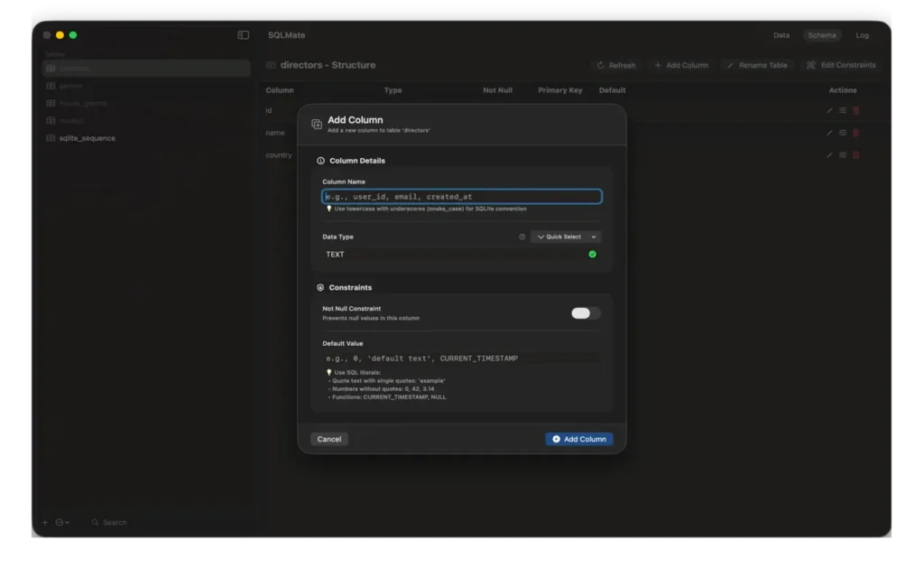This screenshot has width=924, height=578.
Task: Click the Refresh toolbar button
Action: pos(616,65)
